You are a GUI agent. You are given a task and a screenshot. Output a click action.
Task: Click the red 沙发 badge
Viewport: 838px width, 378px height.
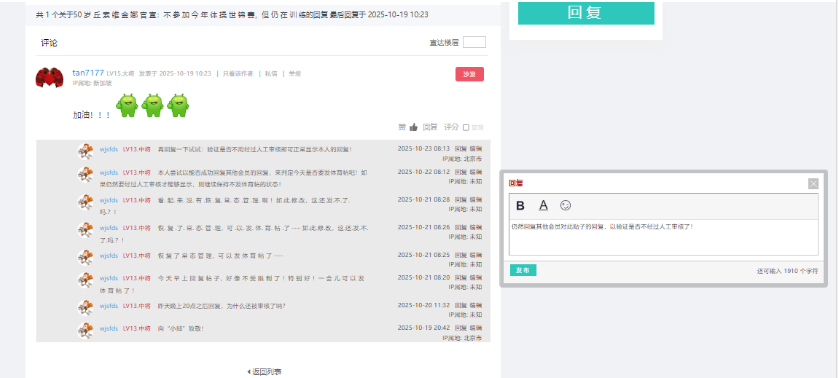469,74
